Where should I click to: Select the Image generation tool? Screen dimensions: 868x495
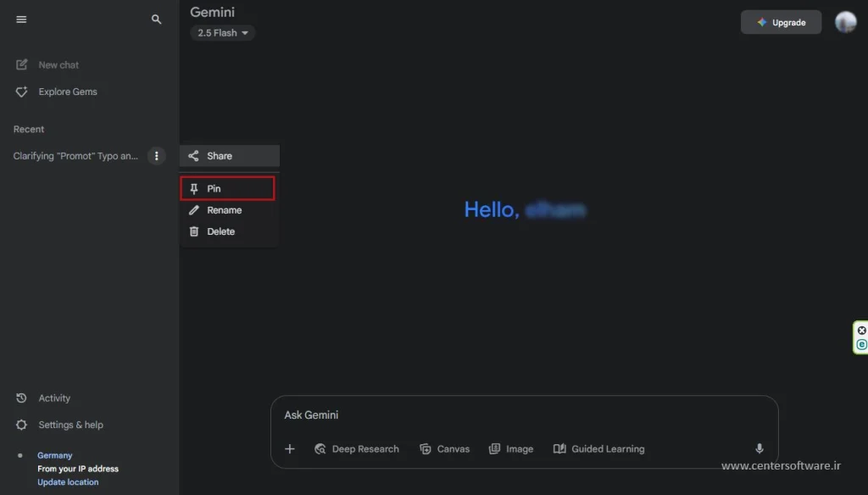coord(511,448)
